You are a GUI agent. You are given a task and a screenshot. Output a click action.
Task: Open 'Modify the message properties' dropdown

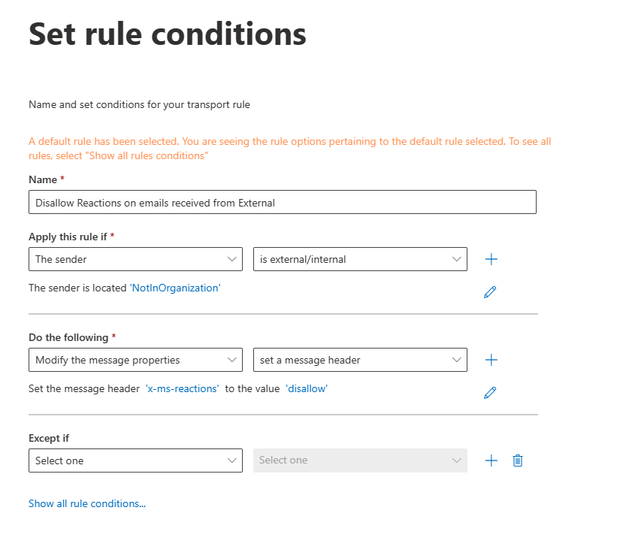pos(136,360)
